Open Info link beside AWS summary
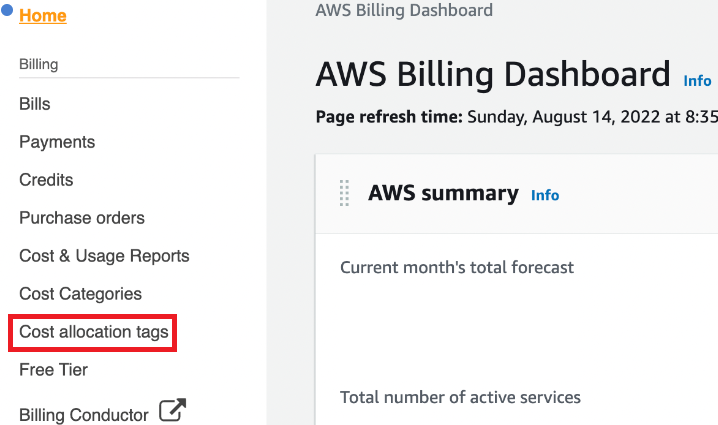Viewport: 718px width, 425px height. click(x=545, y=195)
